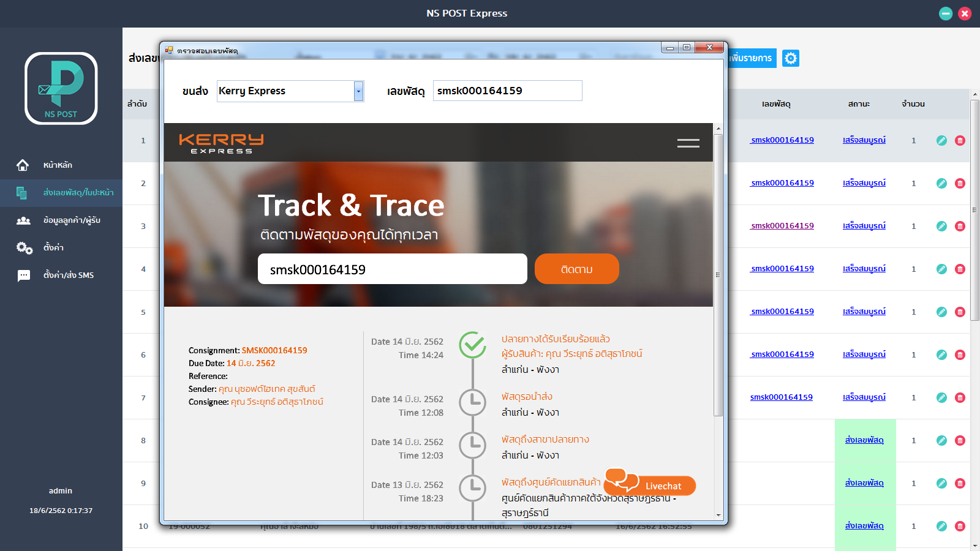Click the delete icon in row 4
The image size is (980, 551).
[x=960, y=269]
